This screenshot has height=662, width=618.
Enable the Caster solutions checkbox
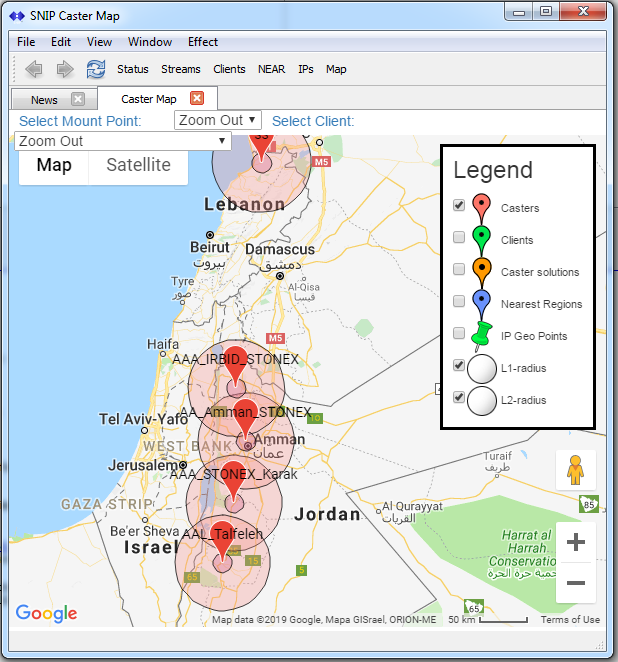click(x=459, y=269)
